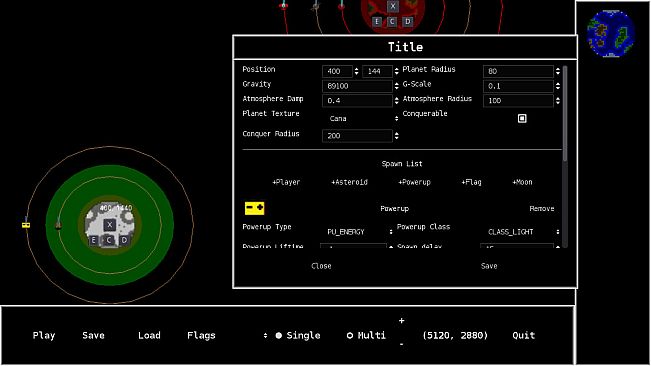Click the Position X value stepper arrows

(x=356, y=71)
